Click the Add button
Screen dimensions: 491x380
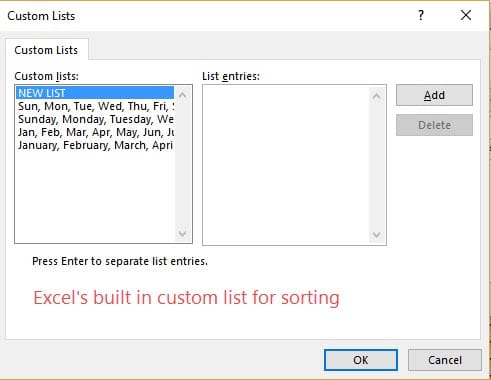click(434, 95)
